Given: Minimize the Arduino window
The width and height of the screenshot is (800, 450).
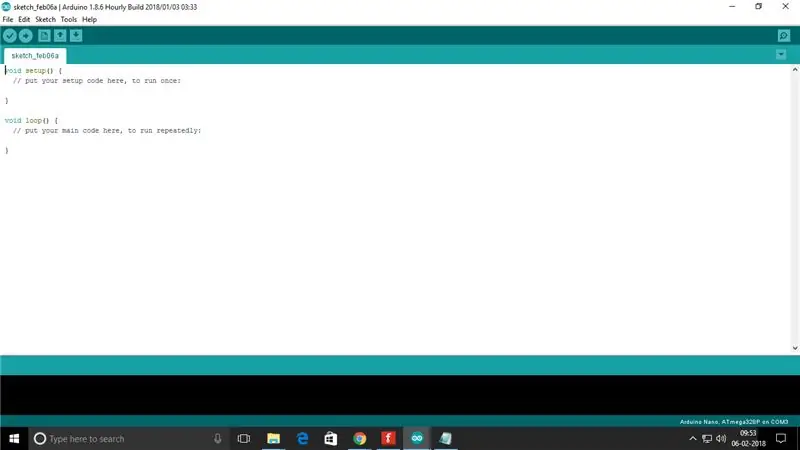Looking at the screenshot, I should coord(732,7).
